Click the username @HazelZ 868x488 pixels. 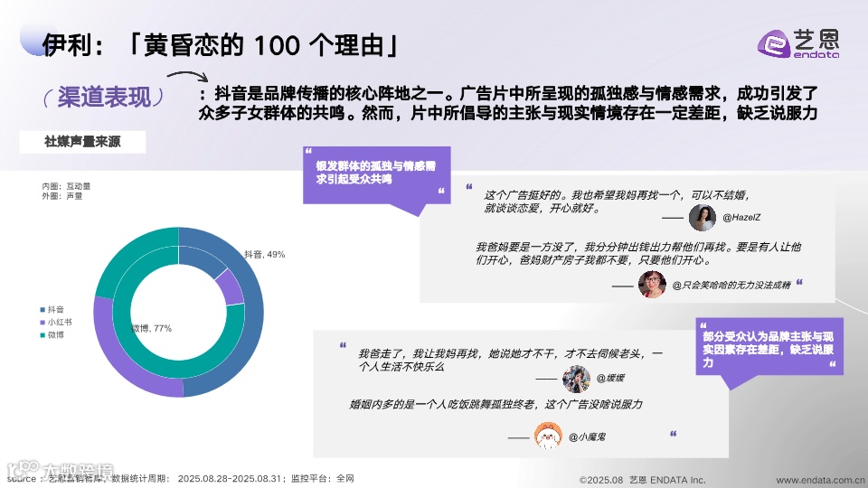point(741,218)
